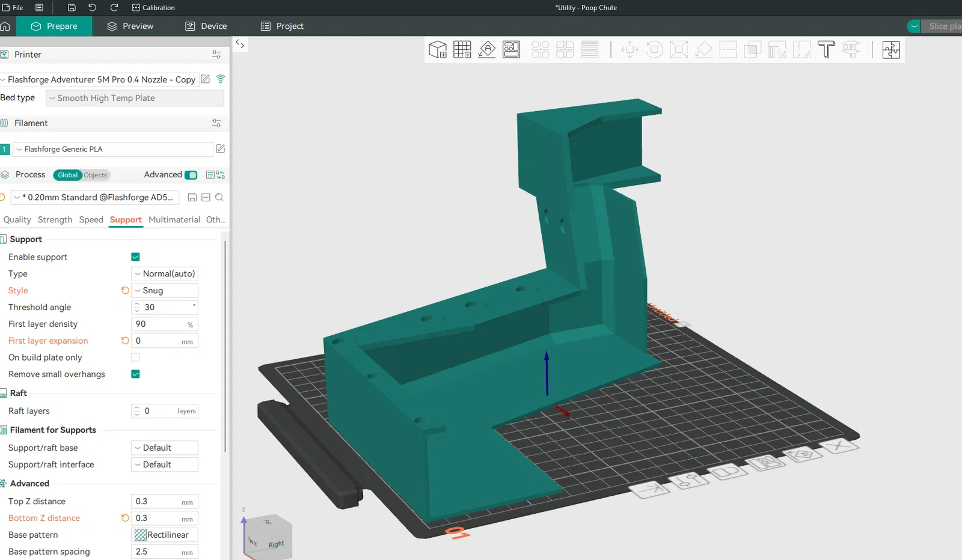The image size is (962, 560).
Task: Select the Cut tool
Action: tap(728, 49)
